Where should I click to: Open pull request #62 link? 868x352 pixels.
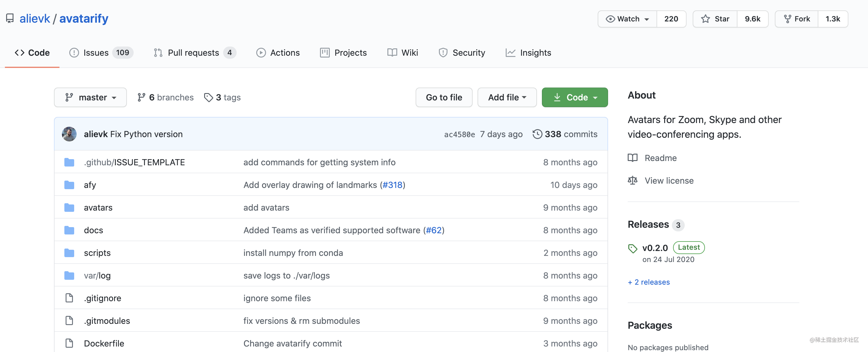(434, 230)
